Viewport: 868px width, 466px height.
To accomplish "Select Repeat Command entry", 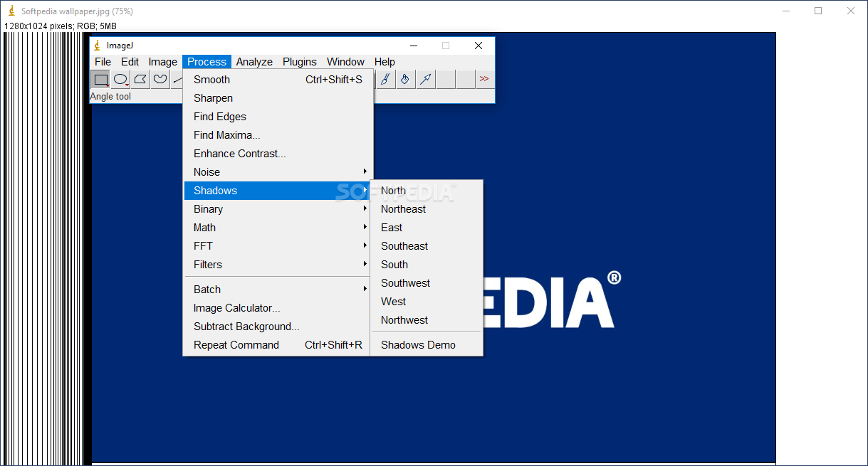I will (x=277, y=345).
